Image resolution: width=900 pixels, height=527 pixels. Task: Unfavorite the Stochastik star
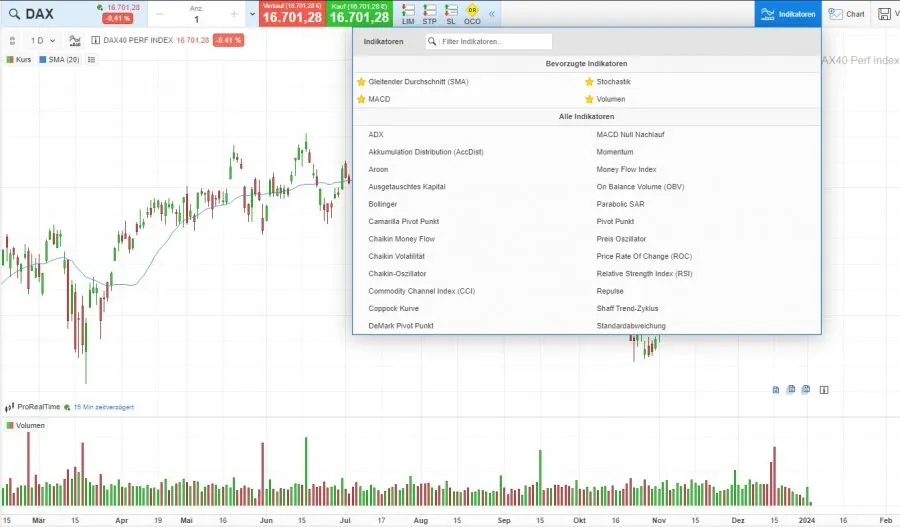tap(589, 82)
